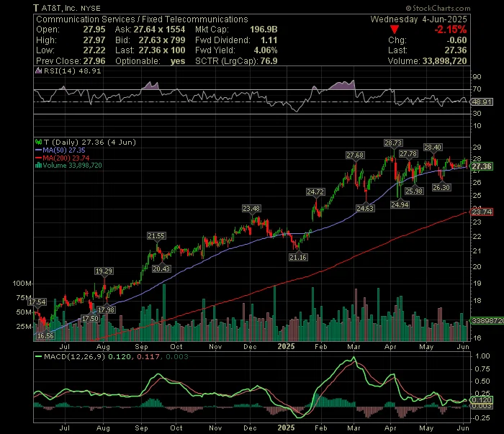The height and width of the screenshot is (434, 504).
Task: Click the 28.40 high price label
Action: (x=433, y=148)
